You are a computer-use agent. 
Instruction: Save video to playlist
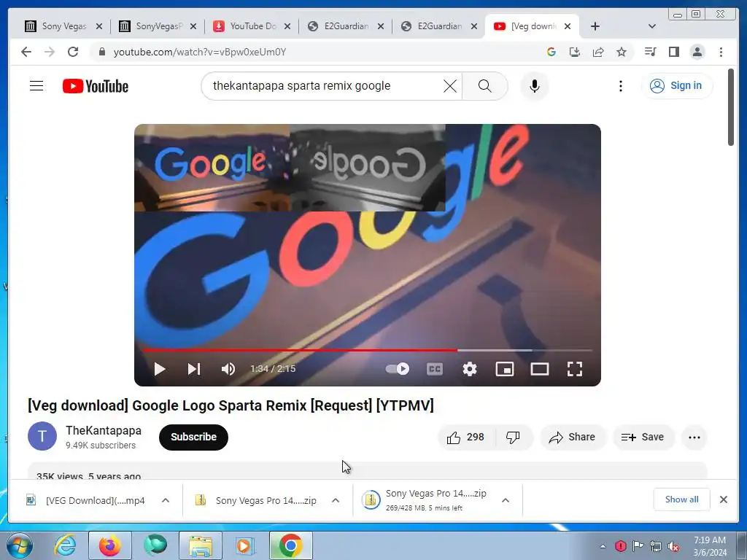pos(643,437)
